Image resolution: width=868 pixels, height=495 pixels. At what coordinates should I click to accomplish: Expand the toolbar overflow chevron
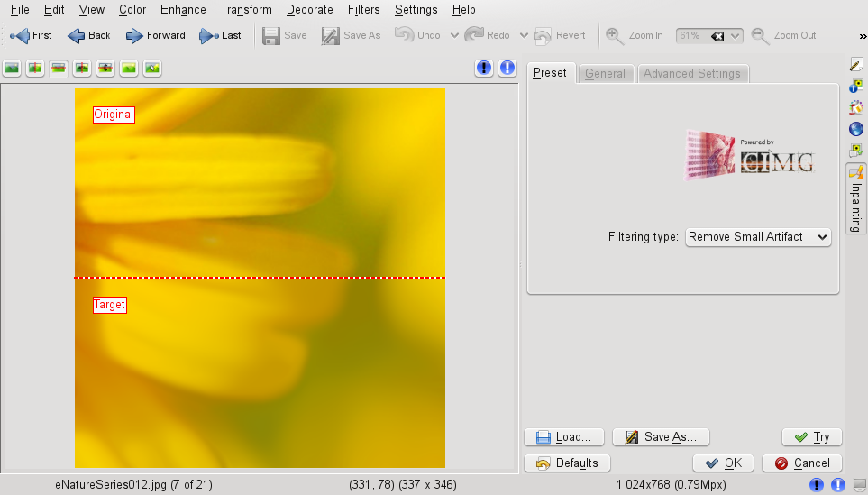[x=863, y=36]
